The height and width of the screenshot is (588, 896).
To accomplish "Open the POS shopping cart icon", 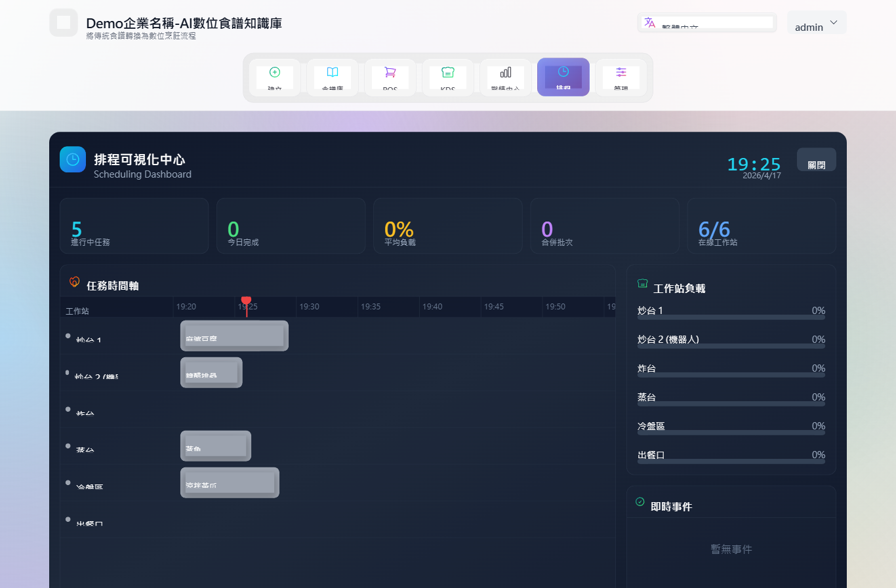I will 391,72.
